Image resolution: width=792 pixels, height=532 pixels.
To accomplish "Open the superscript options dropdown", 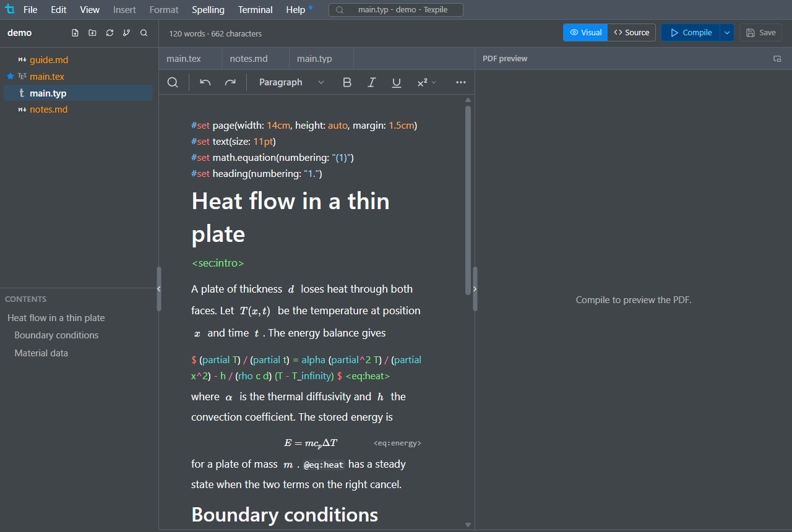I will pyautogui.click(x=426, y=82).
